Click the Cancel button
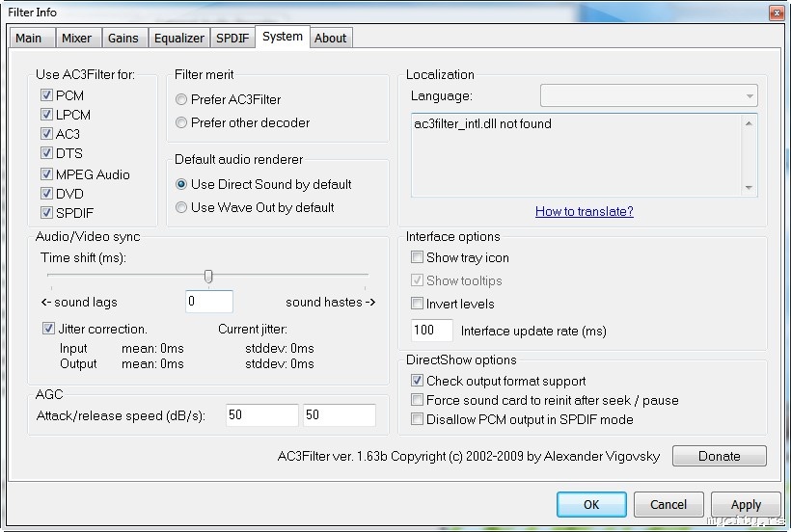The image size is (791, 532). (x=668, y=504)
